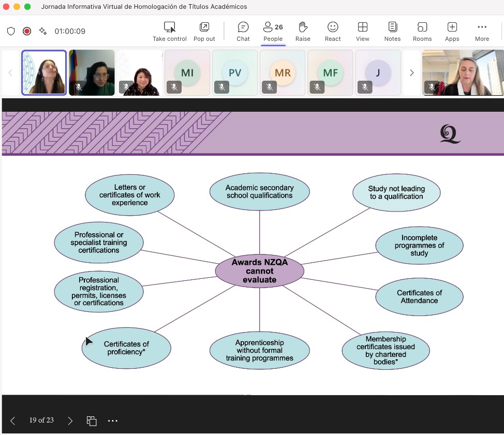
Task: Click 'Letters or certificates of work experience' bubble
Action: [129, 195]
